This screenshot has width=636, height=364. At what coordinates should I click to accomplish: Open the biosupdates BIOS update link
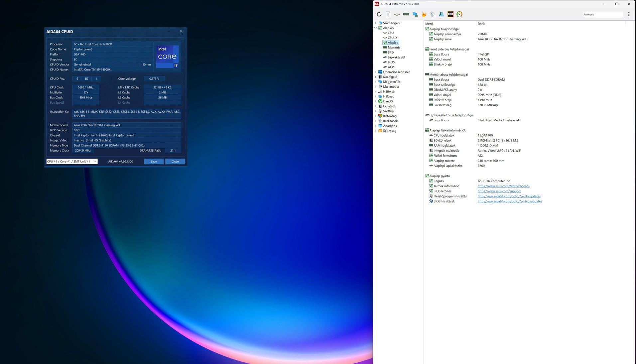click(510, 201)
